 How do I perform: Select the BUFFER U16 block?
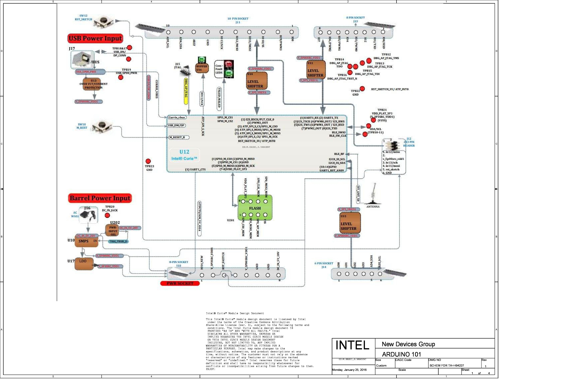pos(202,68)
